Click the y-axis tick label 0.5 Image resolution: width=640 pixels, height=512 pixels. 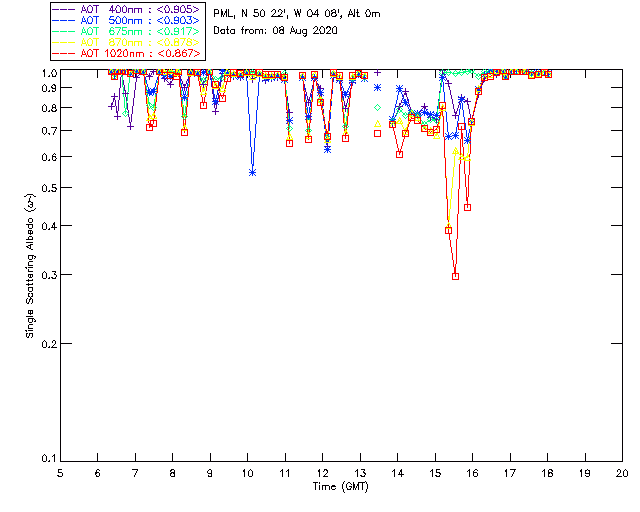pos(49,188)
